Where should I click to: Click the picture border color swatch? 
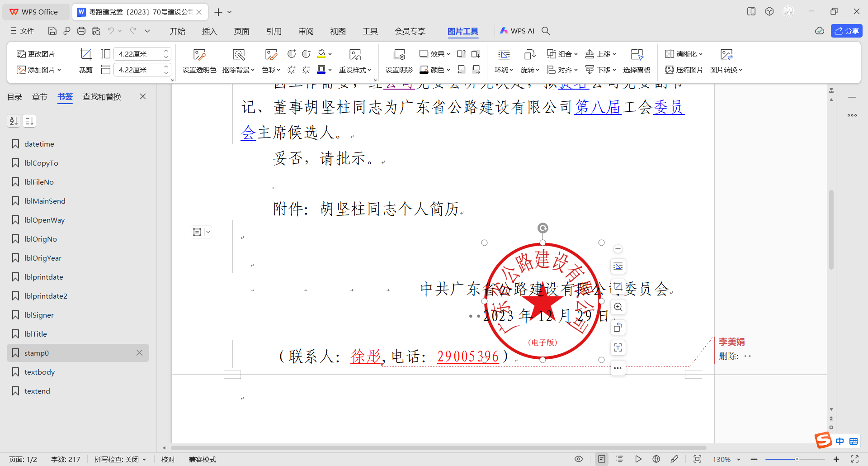pos(321,69)
